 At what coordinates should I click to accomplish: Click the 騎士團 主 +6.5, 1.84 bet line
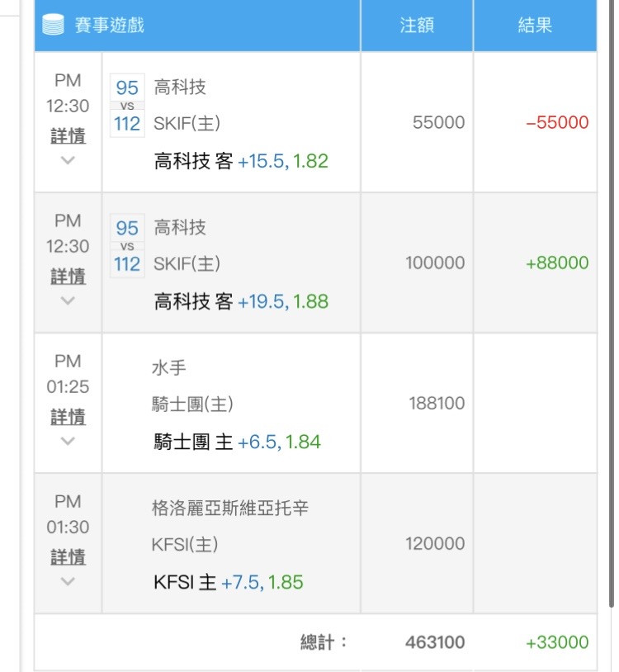pos(237,442)
